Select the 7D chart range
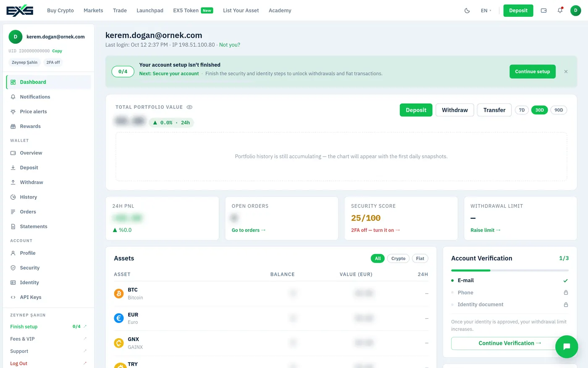 pos(522,110)
